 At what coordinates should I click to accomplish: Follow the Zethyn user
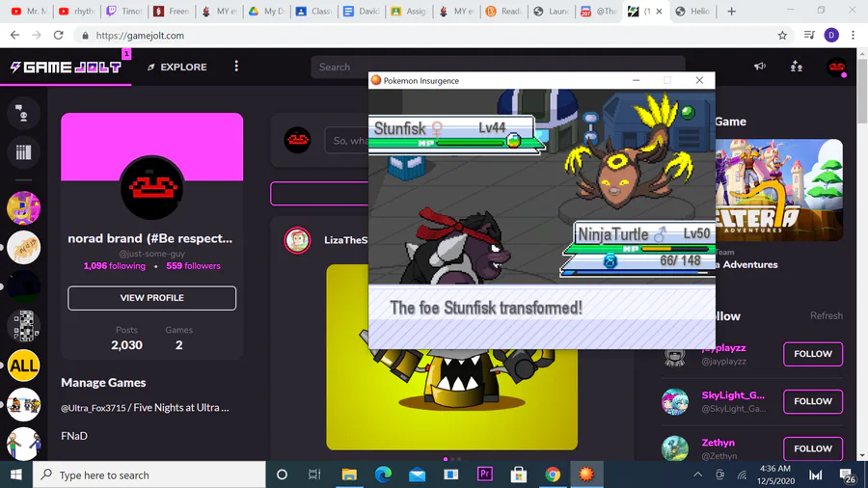click(x=813, y=448)
